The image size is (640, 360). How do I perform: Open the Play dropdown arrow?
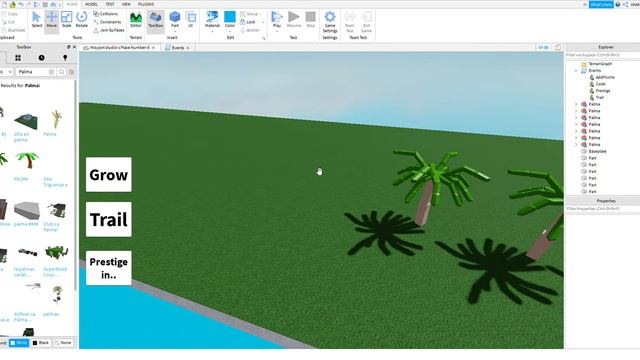click(277, 31)
